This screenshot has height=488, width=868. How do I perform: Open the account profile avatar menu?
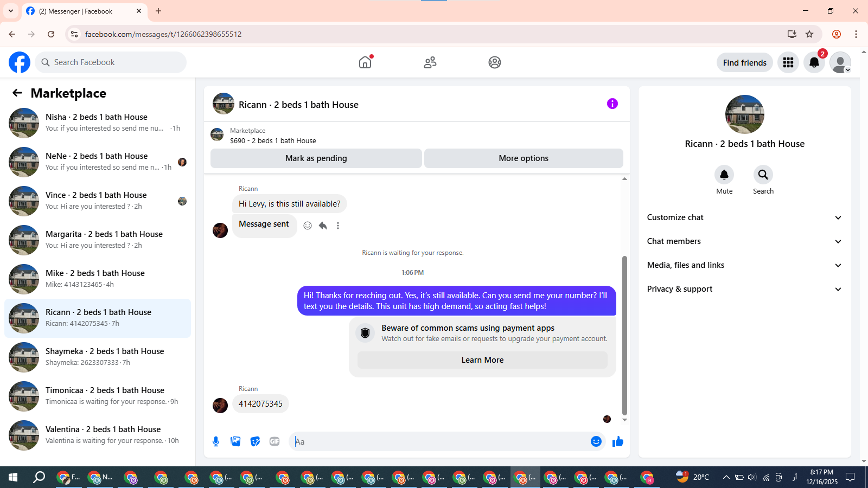[840, 62]
